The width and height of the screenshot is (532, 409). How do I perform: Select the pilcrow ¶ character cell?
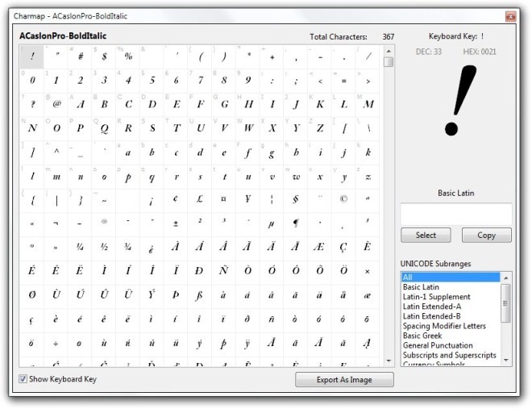tap(296, 225)
